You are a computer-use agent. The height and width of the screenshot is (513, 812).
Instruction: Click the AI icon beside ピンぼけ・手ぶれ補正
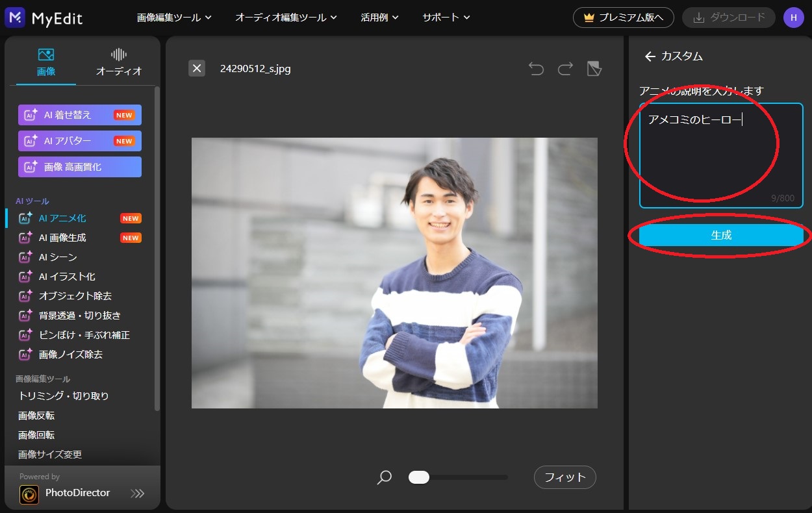click(25, 335)
